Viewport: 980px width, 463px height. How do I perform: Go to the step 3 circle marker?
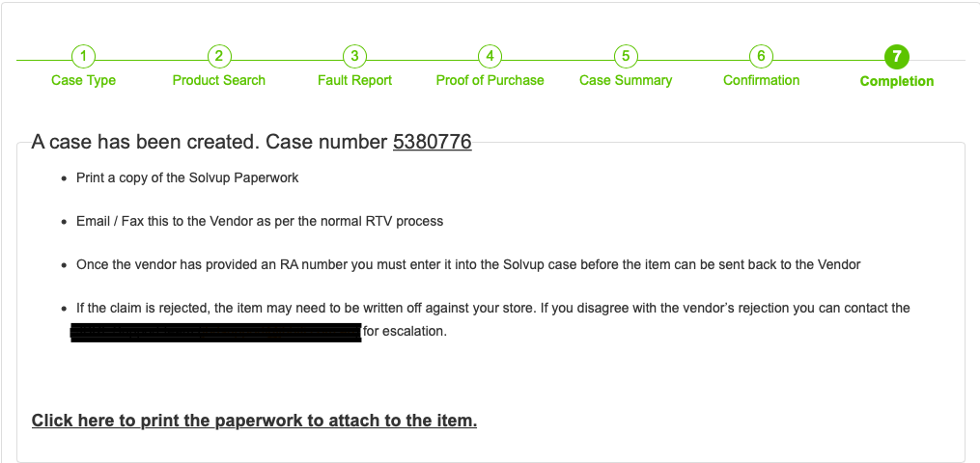(354, 57)
